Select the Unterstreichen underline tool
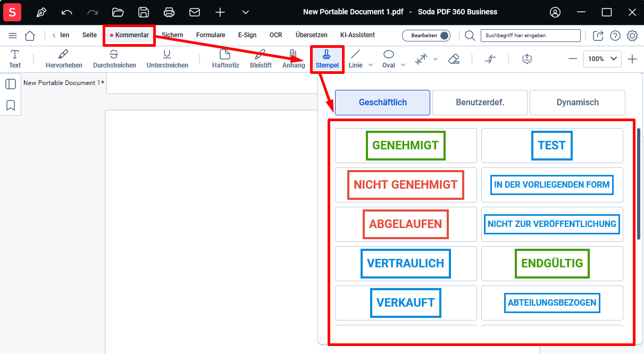This screenshot has height=354, width=644. [168, 58]
